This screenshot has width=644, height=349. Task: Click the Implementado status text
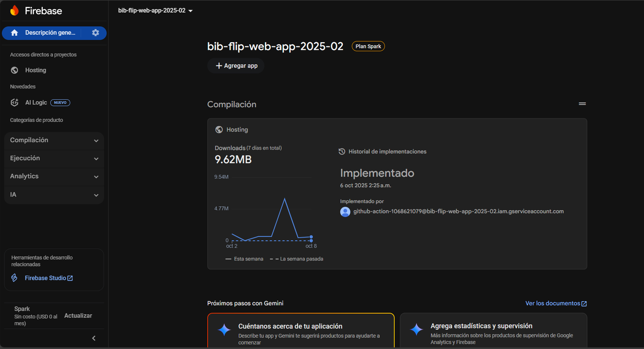377,173
